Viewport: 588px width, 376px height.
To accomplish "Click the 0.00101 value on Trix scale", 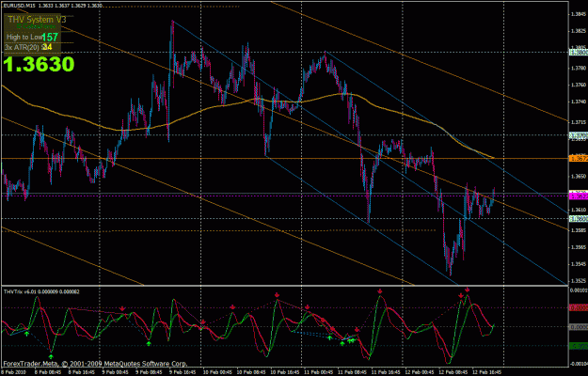I will 579,290.
